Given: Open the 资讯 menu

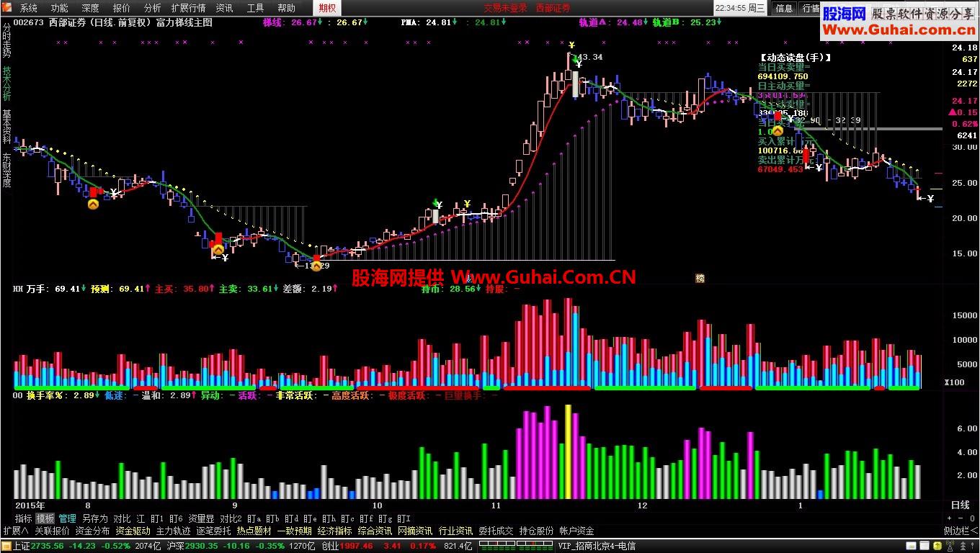Looking at the screenshot, I should 225,8.
